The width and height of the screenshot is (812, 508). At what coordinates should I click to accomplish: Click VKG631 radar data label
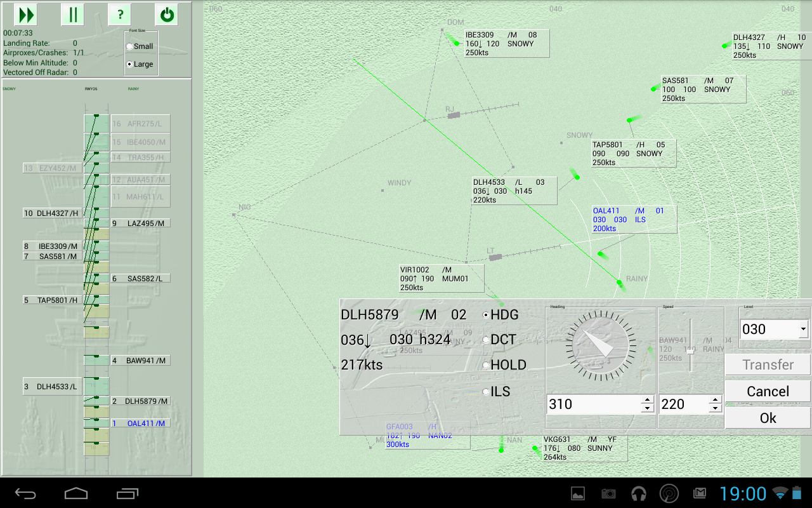585,448
